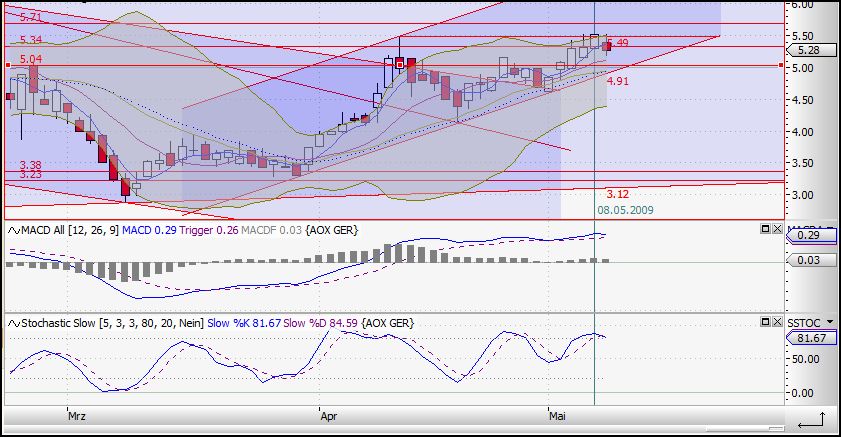Click the 5.28 current price tag

point(810,50)
